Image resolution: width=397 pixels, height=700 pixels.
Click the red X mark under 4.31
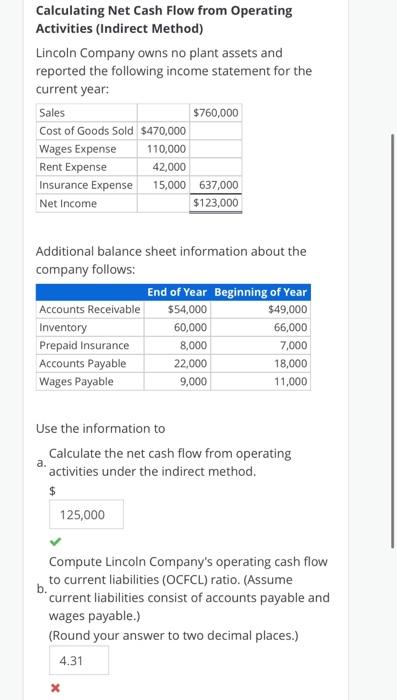point(54,688)
